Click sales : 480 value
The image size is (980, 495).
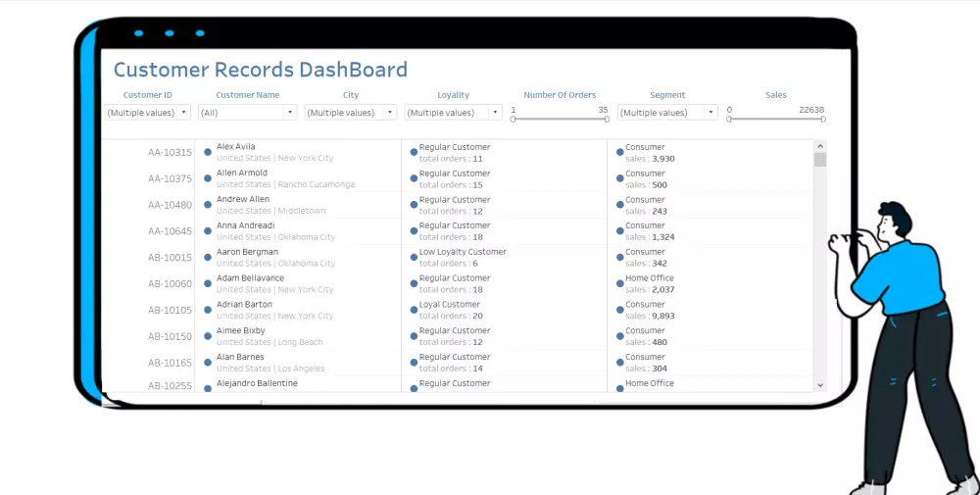point(646,342)
